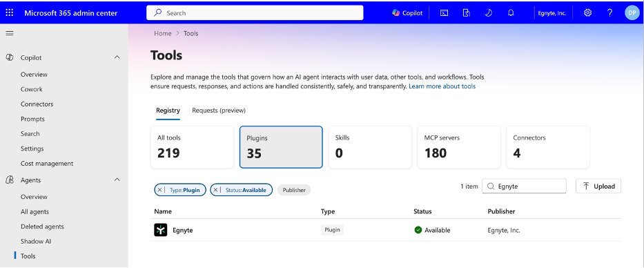Click the Copilot section icon in sidebar
This screenshot has width=644, height=268.
tap(10, 57)
